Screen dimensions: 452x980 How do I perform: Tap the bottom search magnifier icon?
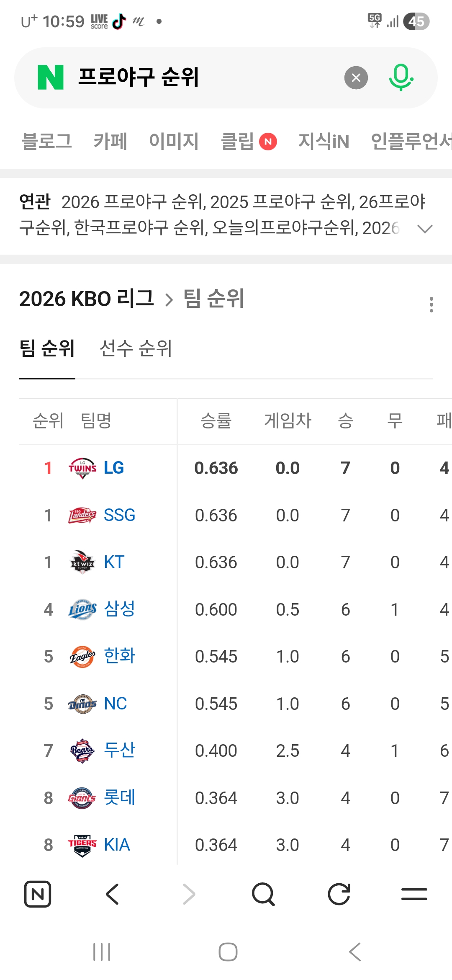(263, 894)
